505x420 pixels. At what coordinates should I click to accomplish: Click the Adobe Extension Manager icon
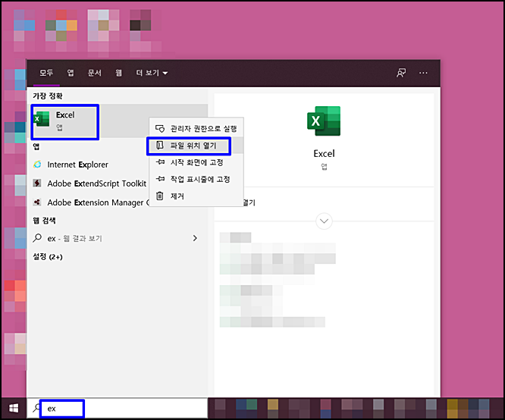(x=37, y=202)
